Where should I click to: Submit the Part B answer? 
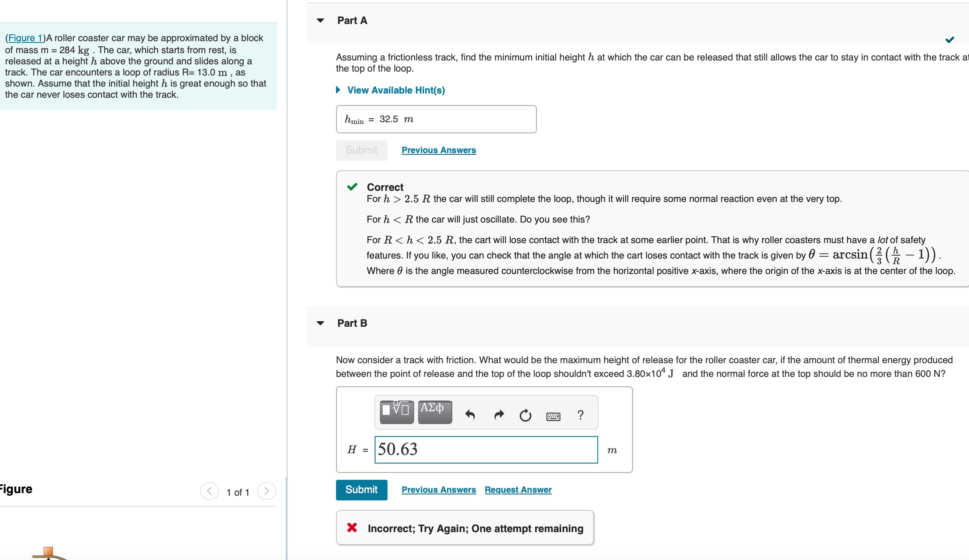click(361, 490)
